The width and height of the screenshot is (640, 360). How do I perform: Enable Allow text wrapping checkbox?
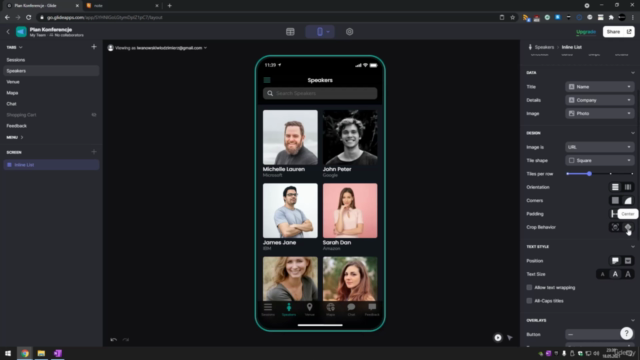[529, 287]
